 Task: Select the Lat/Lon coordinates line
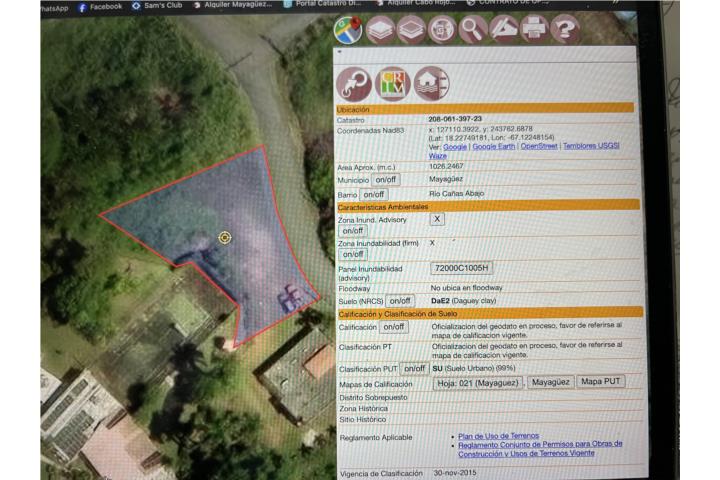(491, 137)
